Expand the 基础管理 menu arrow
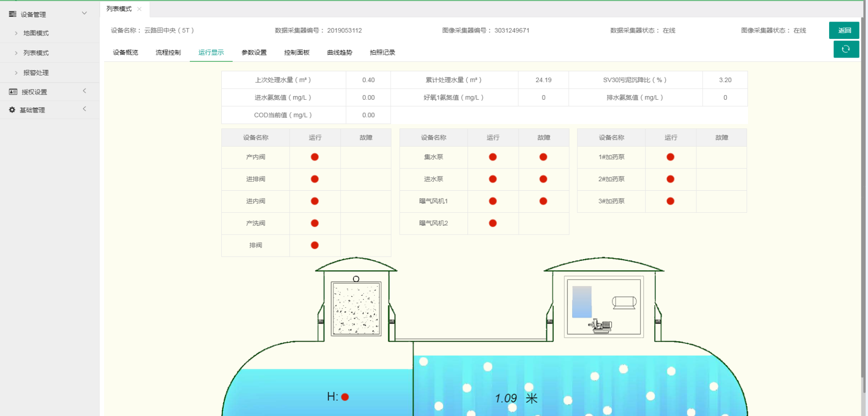868x416 pixels. coord(84,109)
